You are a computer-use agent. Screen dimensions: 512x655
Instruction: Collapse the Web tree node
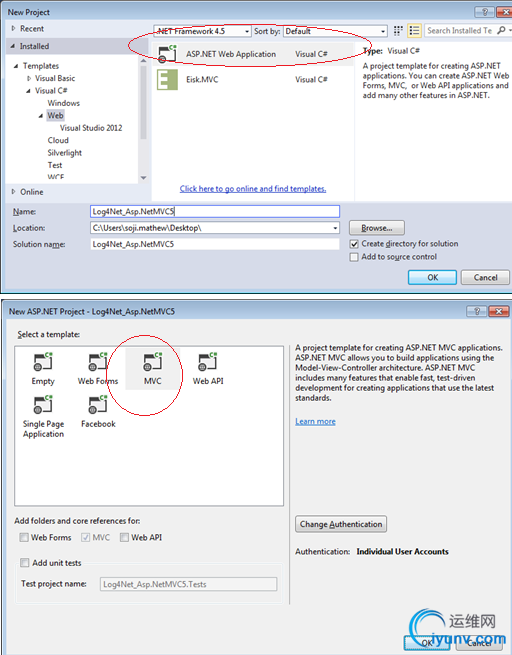click(x=41, y=116)
